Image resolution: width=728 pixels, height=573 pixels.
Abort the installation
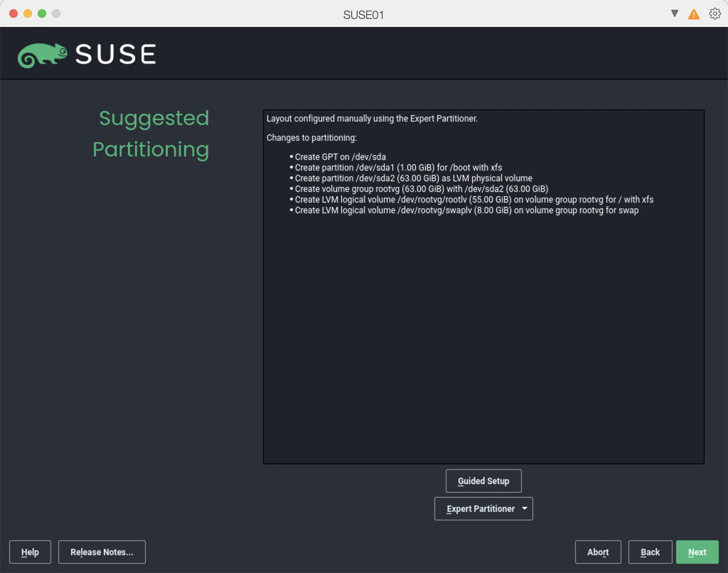[598, 552]
